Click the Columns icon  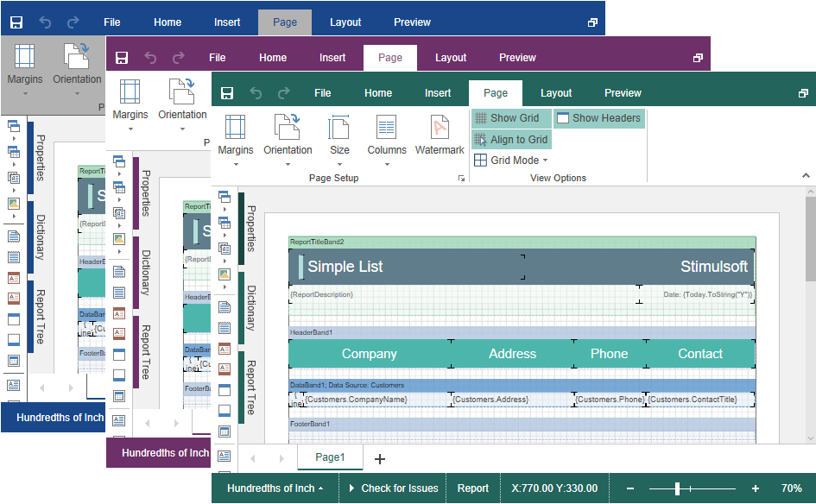(x=386, y=128)
